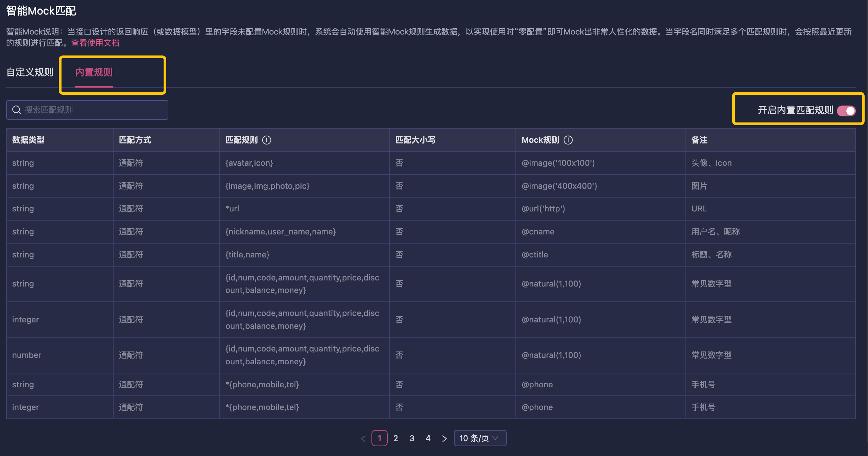Viewport: 868px width, 456px height.
Task: Open the 查看使用文档 link
Action: point(95,43)
